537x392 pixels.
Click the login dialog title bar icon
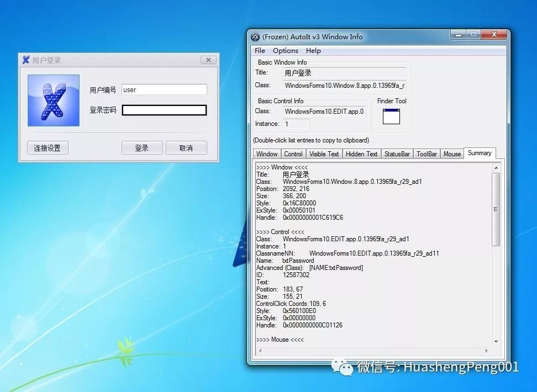(x=26, y=60)
